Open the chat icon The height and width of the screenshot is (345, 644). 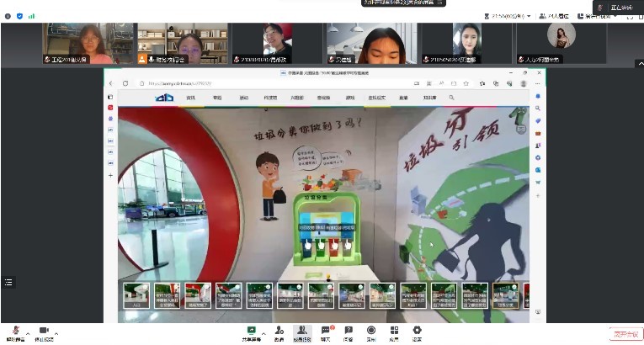(x=325, y=331)
